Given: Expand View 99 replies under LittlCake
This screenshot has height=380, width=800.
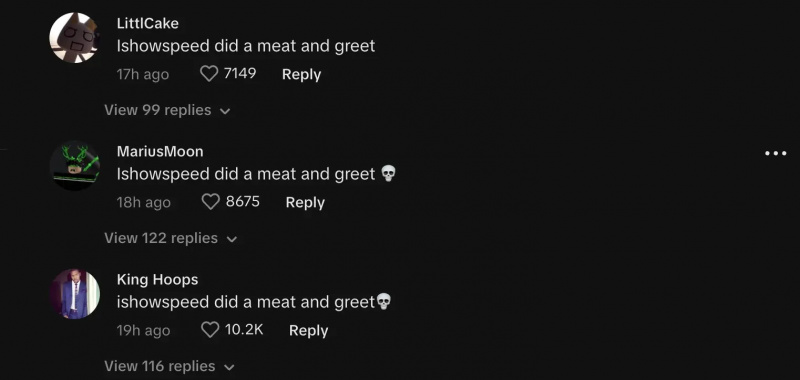Looking at the screenshot, I should (x=167, y=110).
